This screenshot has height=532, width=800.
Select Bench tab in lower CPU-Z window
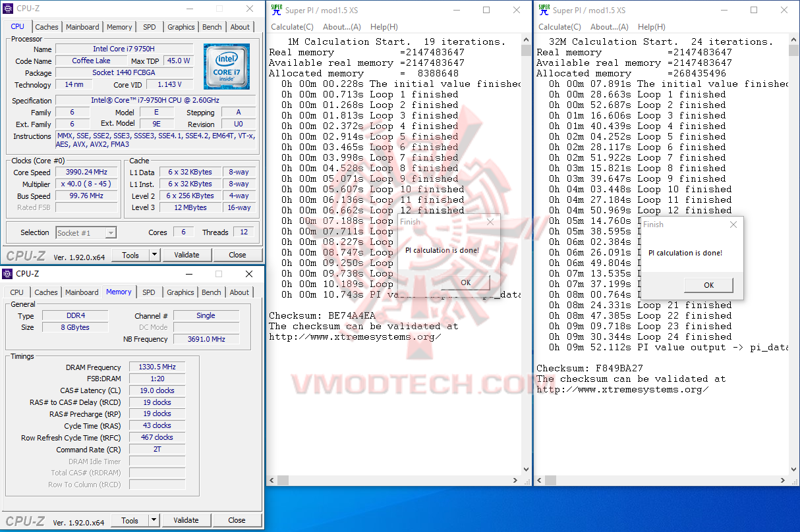[x=212, y=292]
